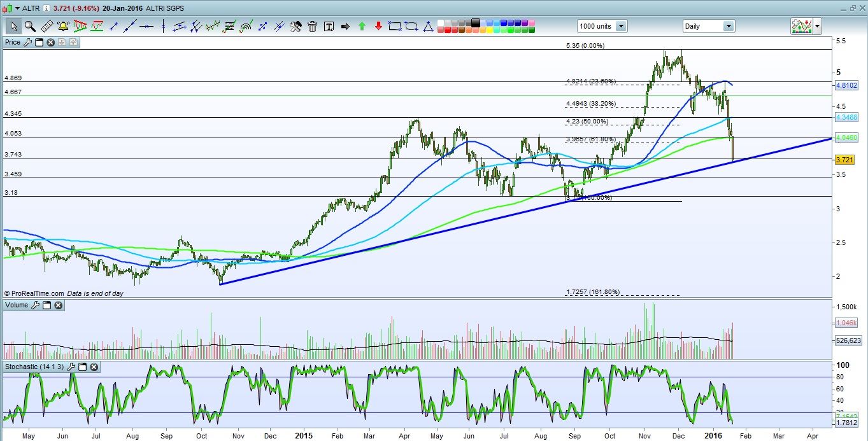Click the Volume panel label

pos(16,305)
